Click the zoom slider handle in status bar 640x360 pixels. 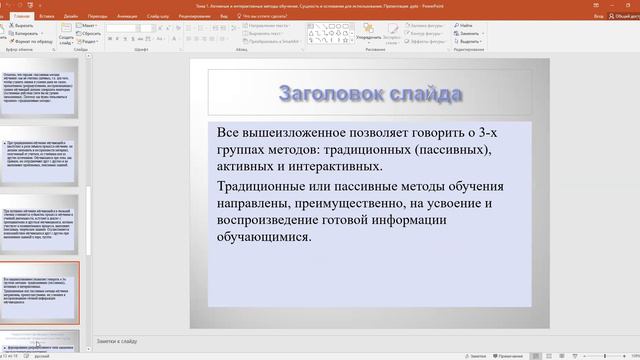point(605,356)
